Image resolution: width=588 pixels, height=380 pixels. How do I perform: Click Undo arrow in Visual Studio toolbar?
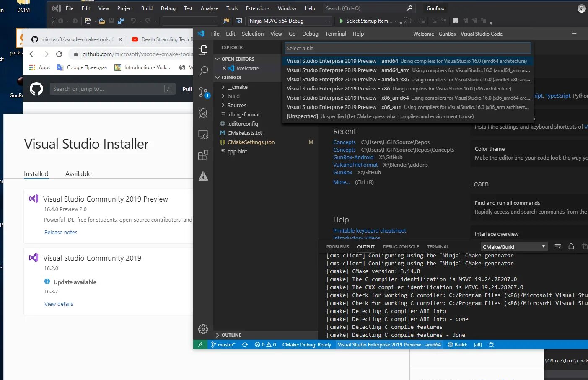[x=133, y=21]
